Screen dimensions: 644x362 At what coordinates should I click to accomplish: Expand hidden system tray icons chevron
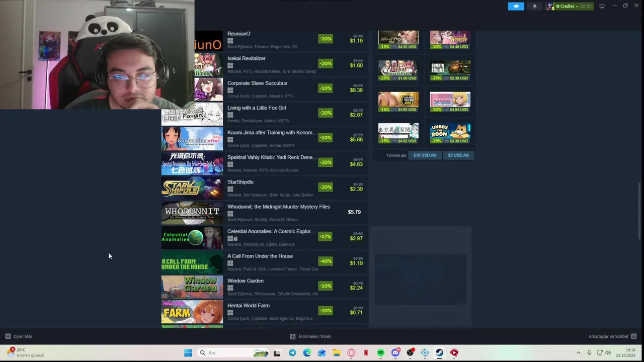(x=578, y=353)
